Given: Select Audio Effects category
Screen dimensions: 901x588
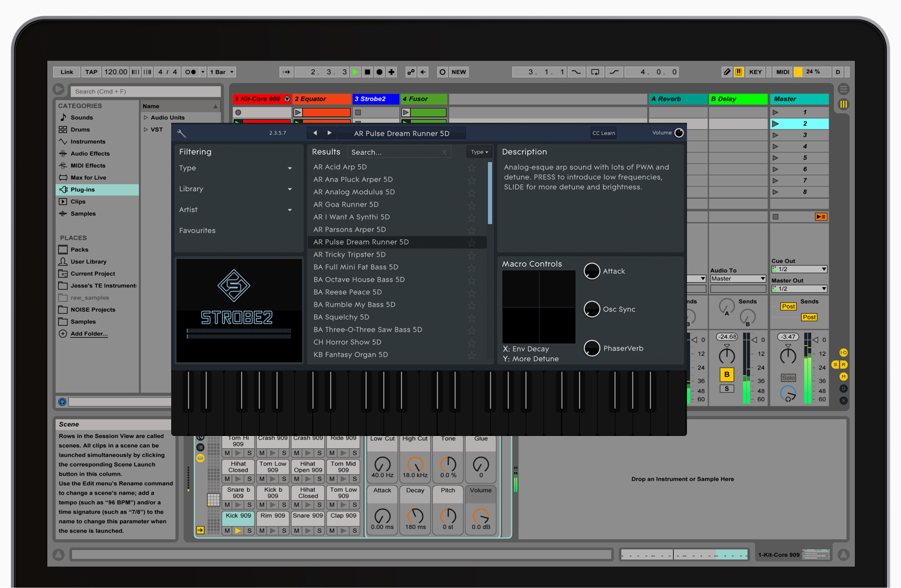Looking at the screenshot, I should (90, 154).
